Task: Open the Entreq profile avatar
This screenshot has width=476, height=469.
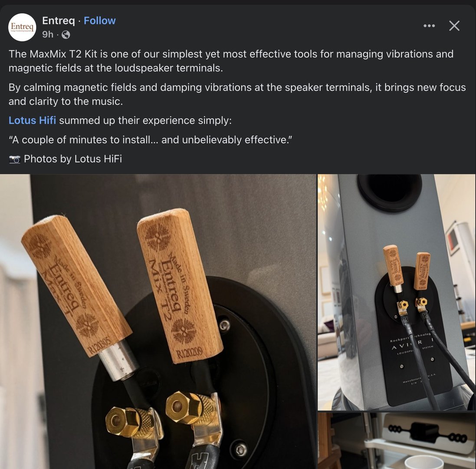Action: click(22, 27)
